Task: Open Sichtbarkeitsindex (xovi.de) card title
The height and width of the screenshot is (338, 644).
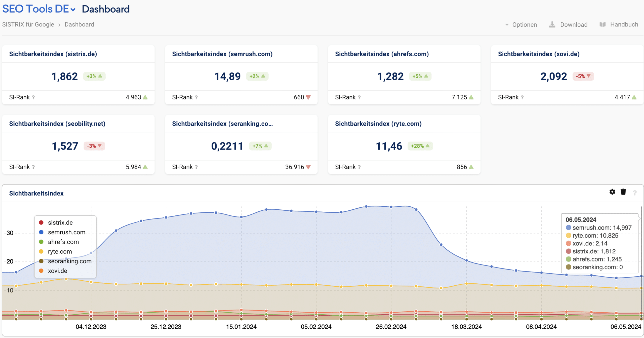Action: pos(539,54)
